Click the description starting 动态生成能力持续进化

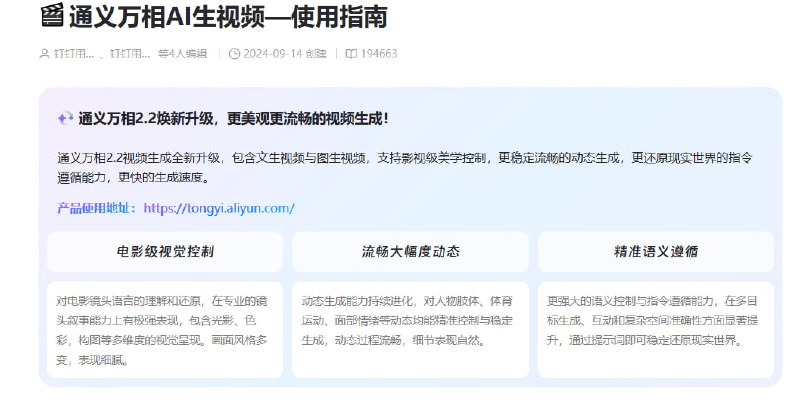407,321
